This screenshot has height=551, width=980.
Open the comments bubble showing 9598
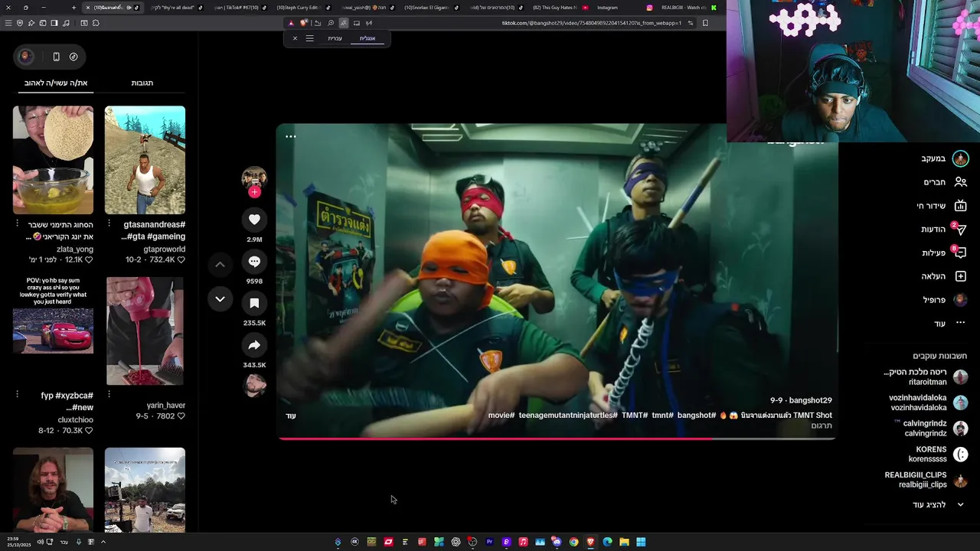[254, 262]
